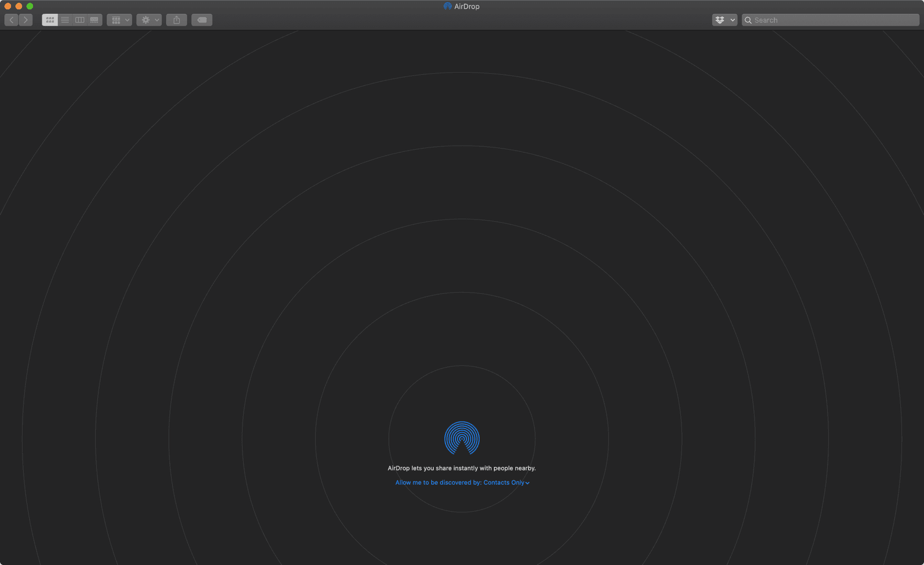Click the AirDrop title bar icon

[448, 6]
